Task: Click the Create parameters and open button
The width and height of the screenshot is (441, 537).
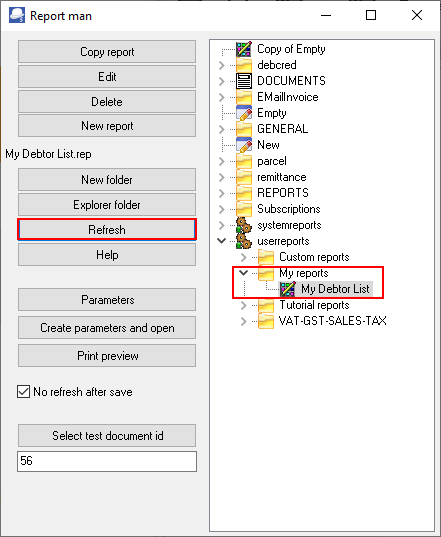Action: tap(107, 328)
